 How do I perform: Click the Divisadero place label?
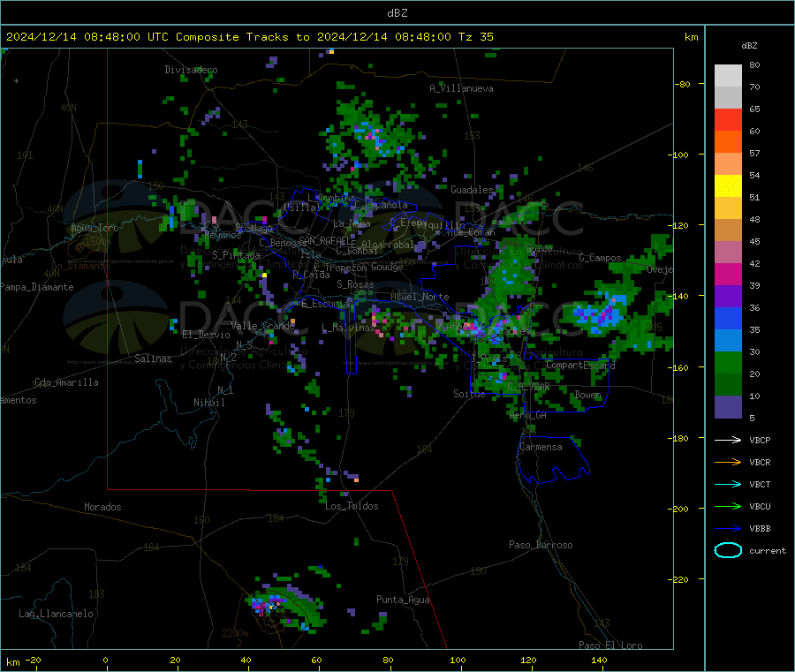click(x=191, y=70)
